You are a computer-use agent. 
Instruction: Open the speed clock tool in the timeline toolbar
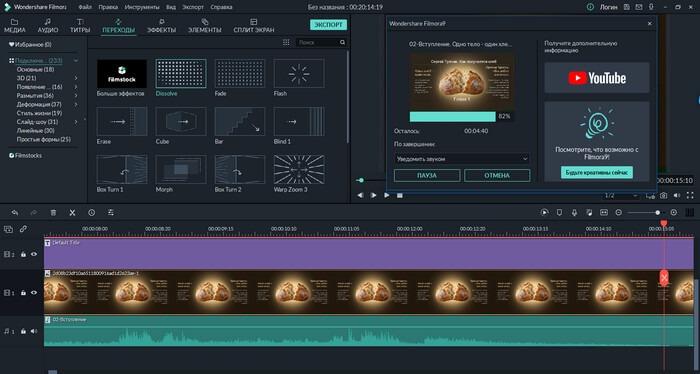click(92, 213)
